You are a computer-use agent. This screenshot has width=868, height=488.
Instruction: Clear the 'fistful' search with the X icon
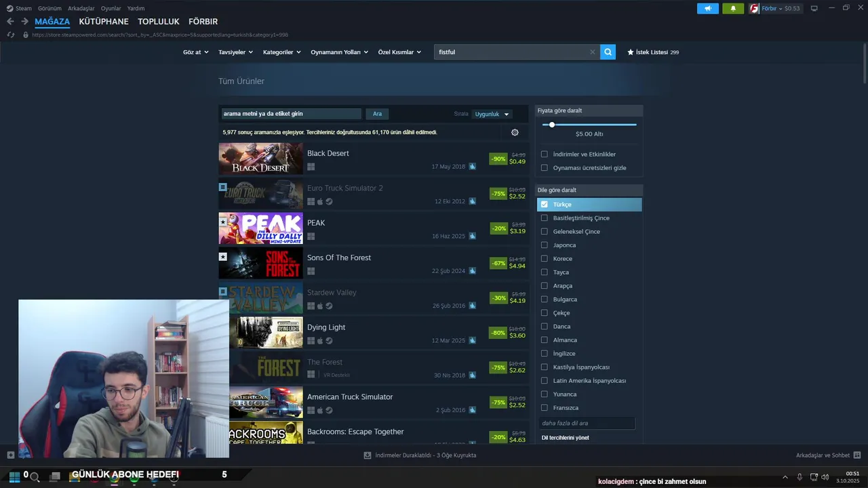tap(592, 52)
